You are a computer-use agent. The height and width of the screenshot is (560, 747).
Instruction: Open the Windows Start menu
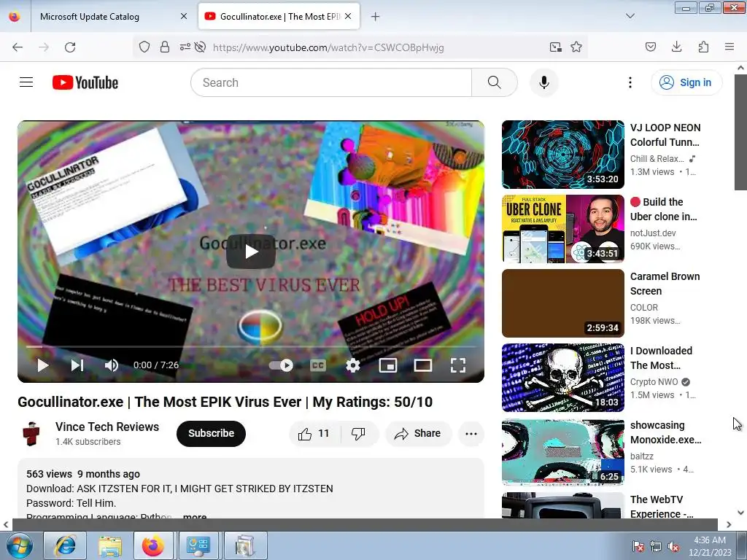(19, 546)
